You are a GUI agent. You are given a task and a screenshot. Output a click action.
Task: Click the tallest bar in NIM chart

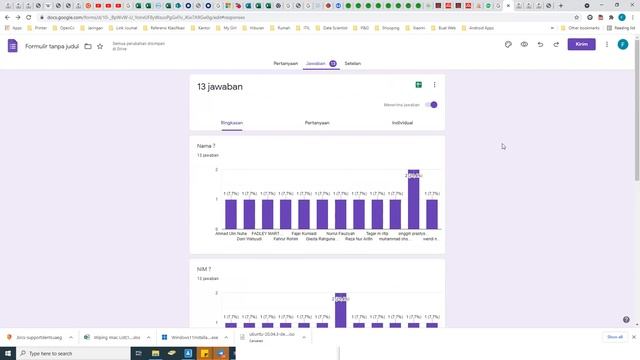click(x=340, y=311)
